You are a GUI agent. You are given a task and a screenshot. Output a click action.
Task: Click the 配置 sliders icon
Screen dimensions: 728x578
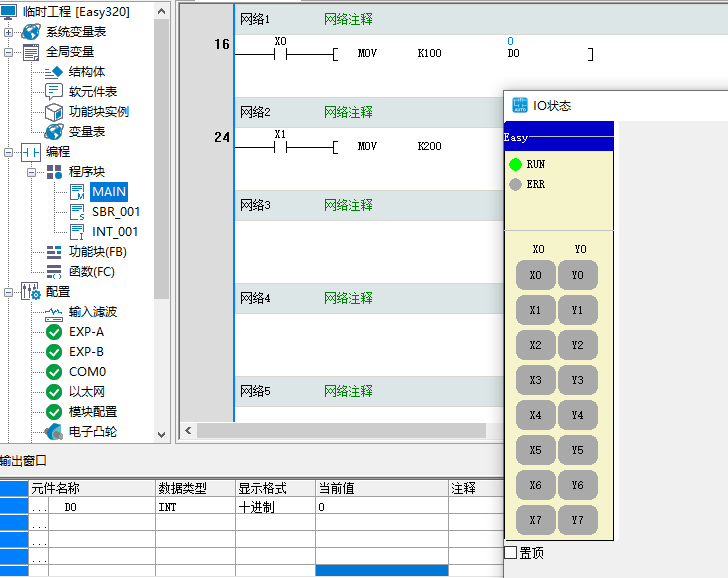tap(31, 292)
